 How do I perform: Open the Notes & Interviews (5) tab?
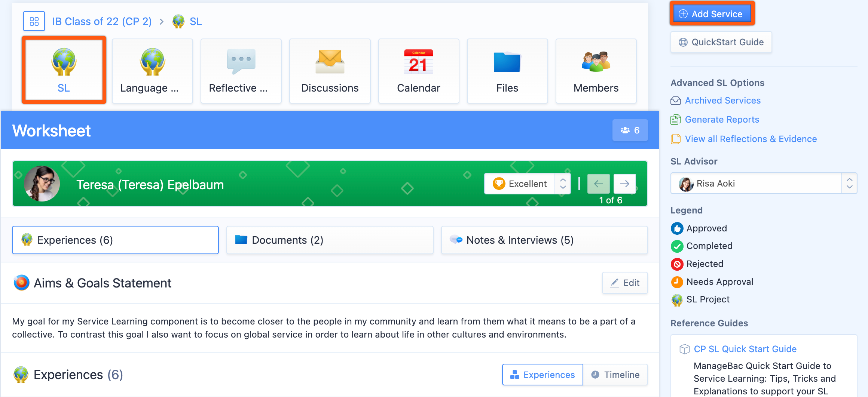(544, 240)
